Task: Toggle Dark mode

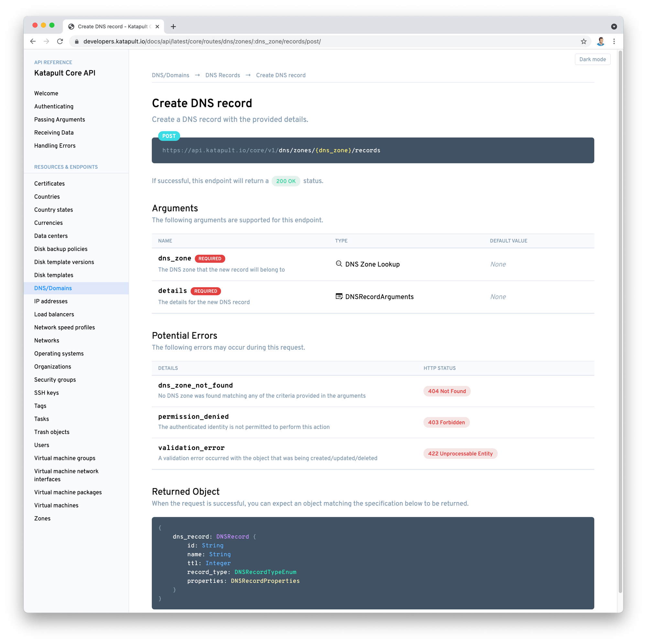Action: [592, 59]
